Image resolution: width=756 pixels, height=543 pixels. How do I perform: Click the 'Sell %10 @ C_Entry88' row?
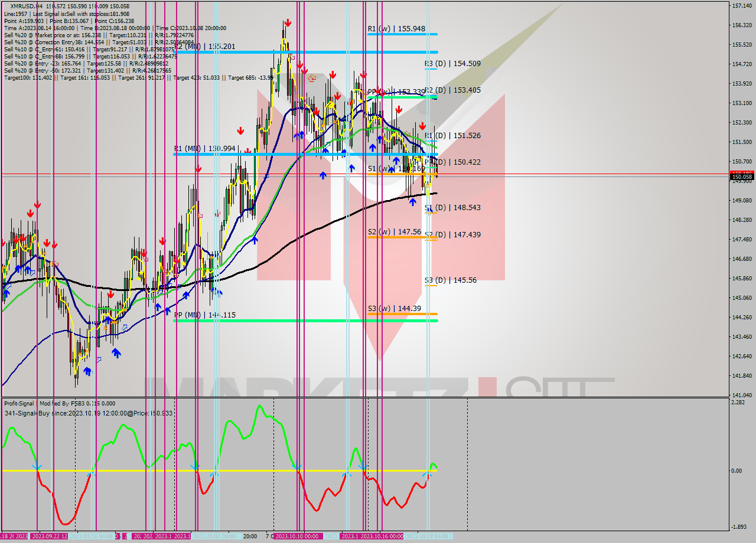pyautogui.click(x=92, y=56)
